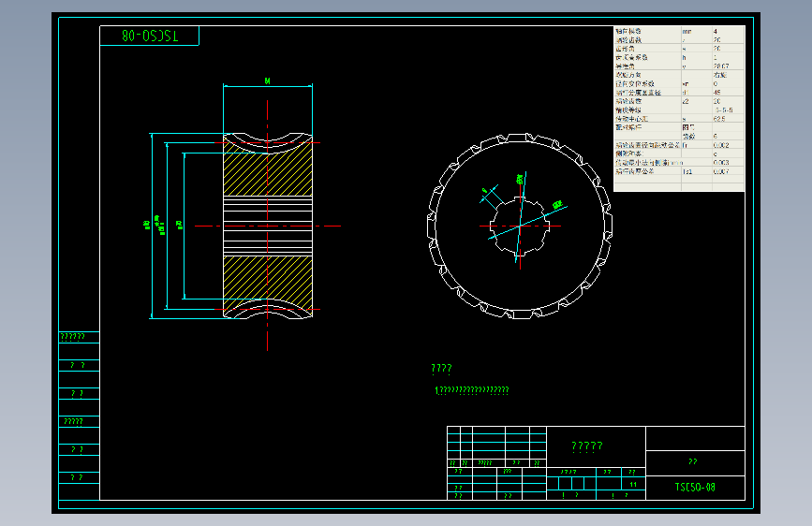Image resolution: width=812 pixels, height=526 pixels.
Task: Click the value 45 in the parameter table
Action: tap(717, 92)
